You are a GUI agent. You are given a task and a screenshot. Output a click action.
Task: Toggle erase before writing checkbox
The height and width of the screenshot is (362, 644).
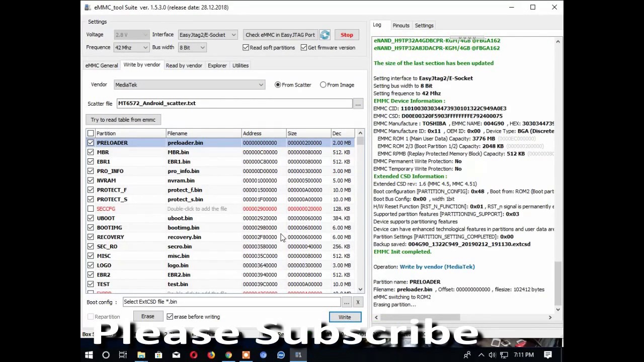pyautogui.click(x=170, y=317)
